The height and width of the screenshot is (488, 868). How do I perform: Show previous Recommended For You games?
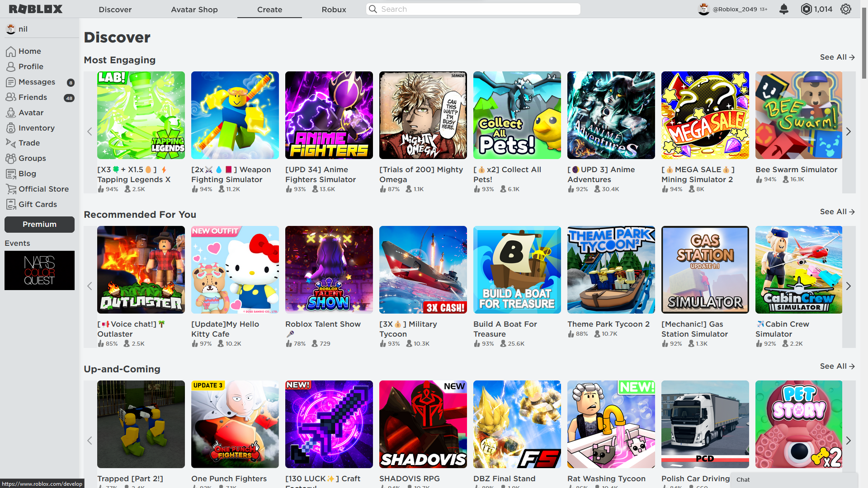(90, 286)
